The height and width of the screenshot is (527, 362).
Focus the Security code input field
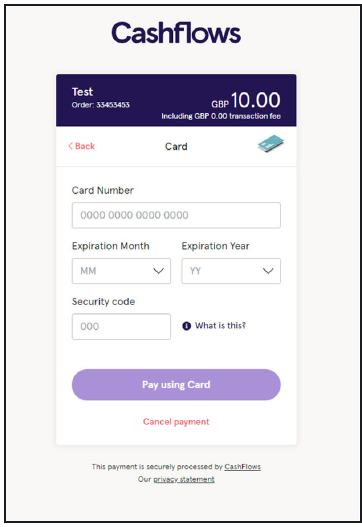pyautogui.click(x=121, y=326)
